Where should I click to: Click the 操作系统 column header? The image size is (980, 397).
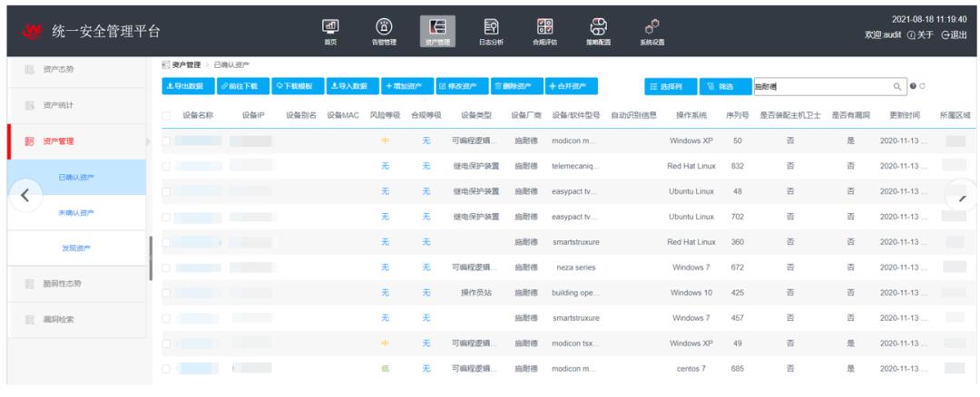point(691,115)
